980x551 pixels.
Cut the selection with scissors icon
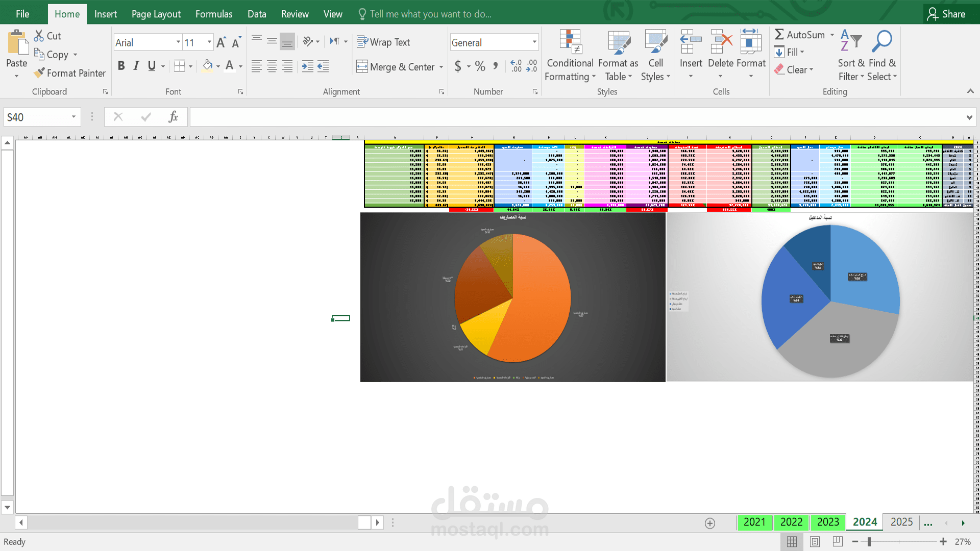(39, 36)
